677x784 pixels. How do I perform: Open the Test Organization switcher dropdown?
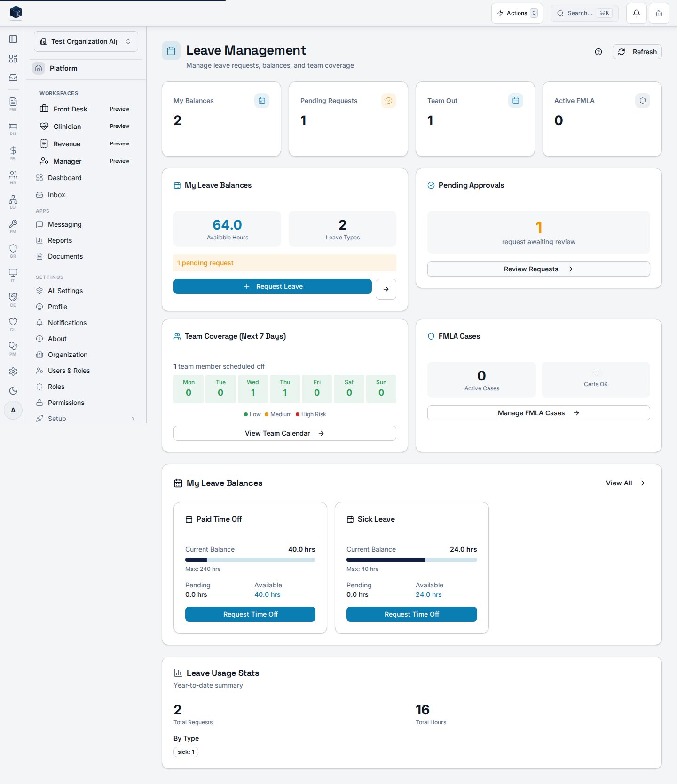pyautogui.click(x=86, y=41)
